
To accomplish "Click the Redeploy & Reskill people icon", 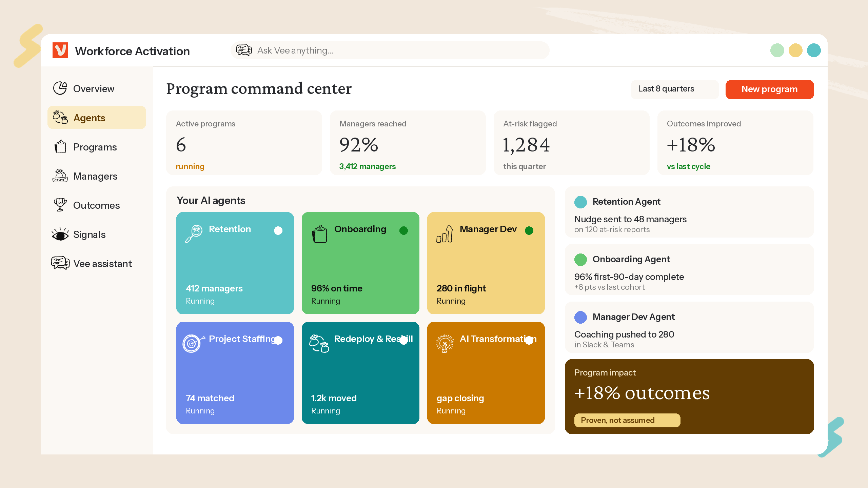I will click(319, 344).
